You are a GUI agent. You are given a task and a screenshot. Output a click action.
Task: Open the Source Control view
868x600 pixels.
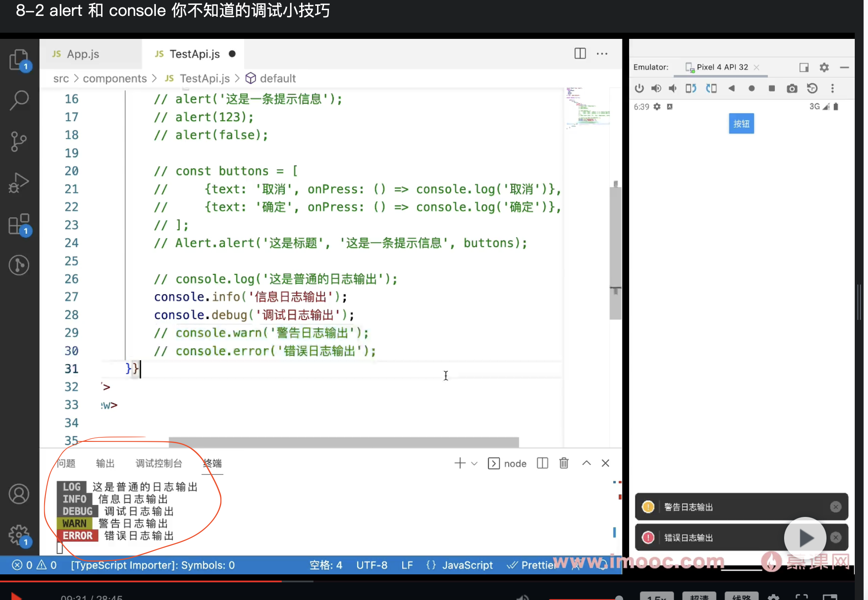[x=19, y=141]
